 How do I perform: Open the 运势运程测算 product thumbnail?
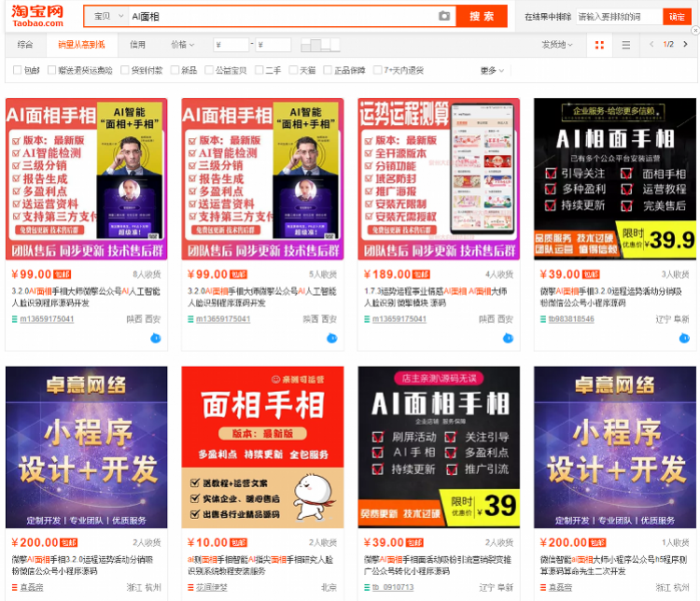439,179
